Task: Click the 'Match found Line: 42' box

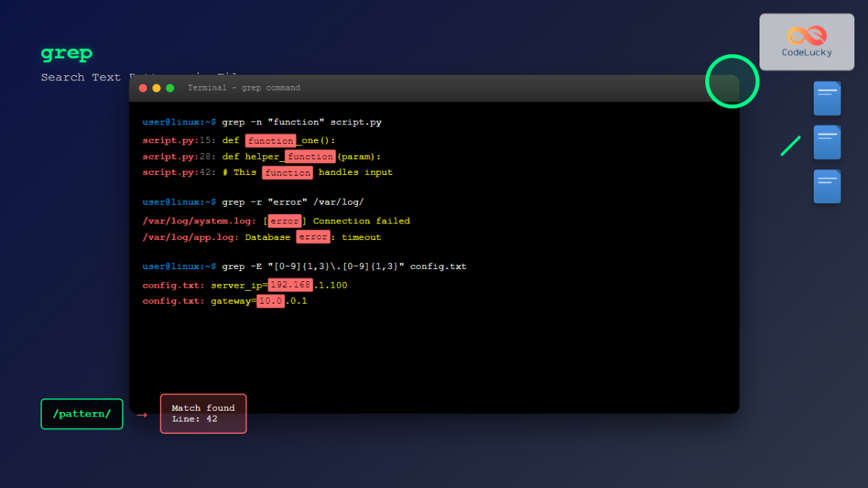Action: 203,414
